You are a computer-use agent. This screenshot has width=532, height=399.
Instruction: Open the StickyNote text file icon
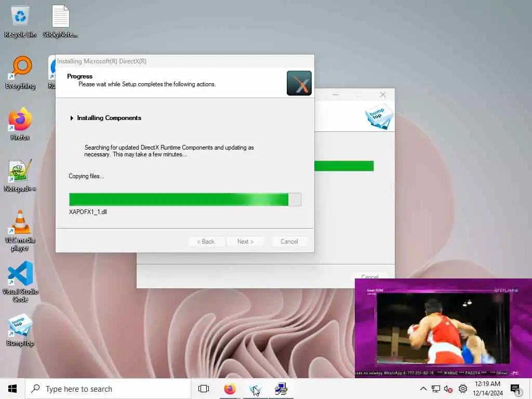[60, 21]
